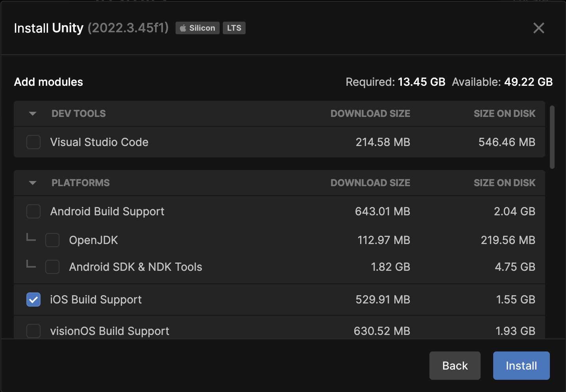Check Android Build Support
Screen dimensions: 566x392
(33, 211)
